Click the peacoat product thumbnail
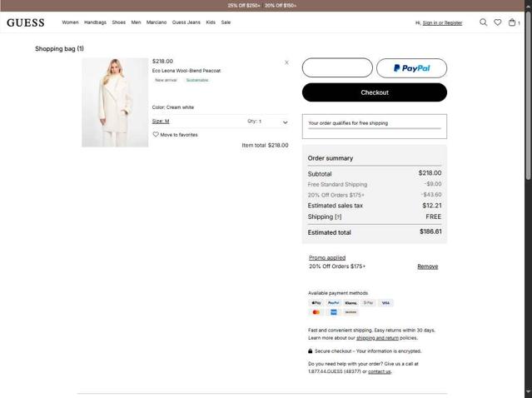Image resolution: width=532 pixels, height=398 pixels. pyautogui.click(x=115, y=102)
